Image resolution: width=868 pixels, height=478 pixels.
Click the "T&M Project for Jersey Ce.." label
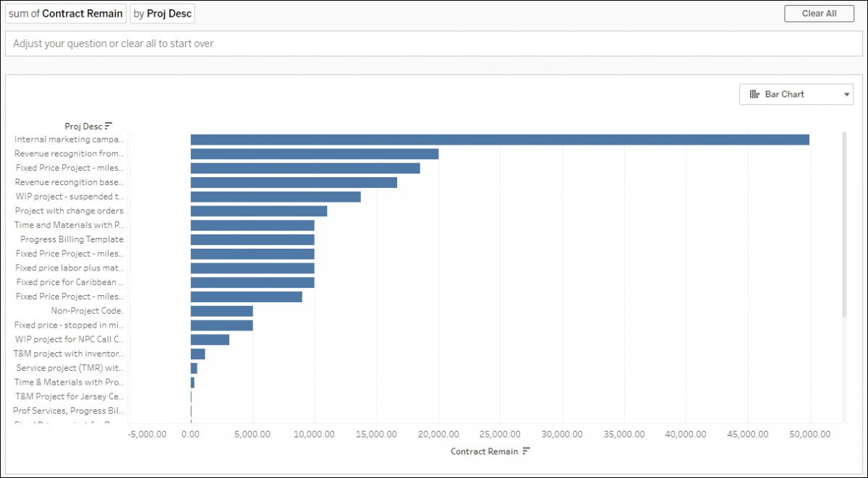click(69, 396)
